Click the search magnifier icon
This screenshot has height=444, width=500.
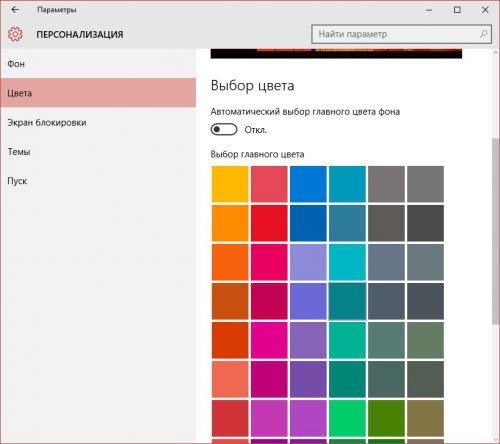[483, 34]
